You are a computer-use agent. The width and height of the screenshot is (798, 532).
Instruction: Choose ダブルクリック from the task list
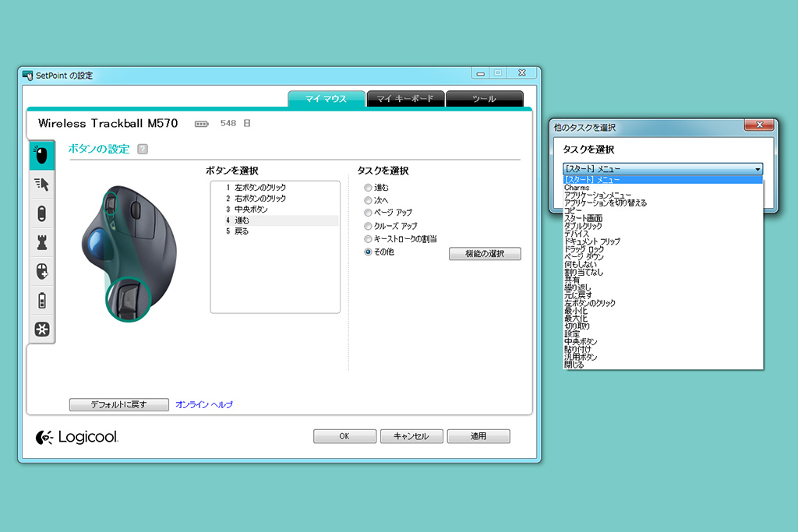[x=663, y=226]
